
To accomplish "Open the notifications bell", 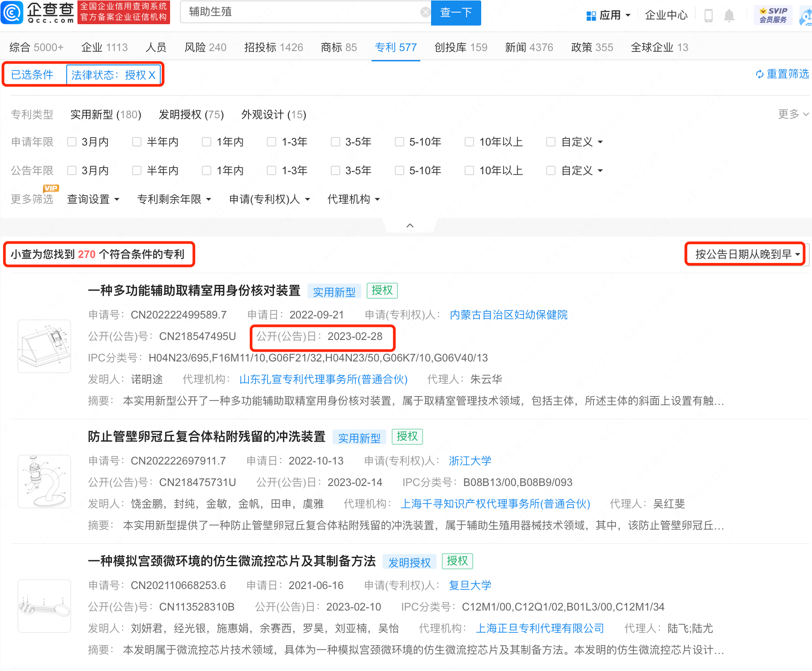I will click(x=729, y=16).
